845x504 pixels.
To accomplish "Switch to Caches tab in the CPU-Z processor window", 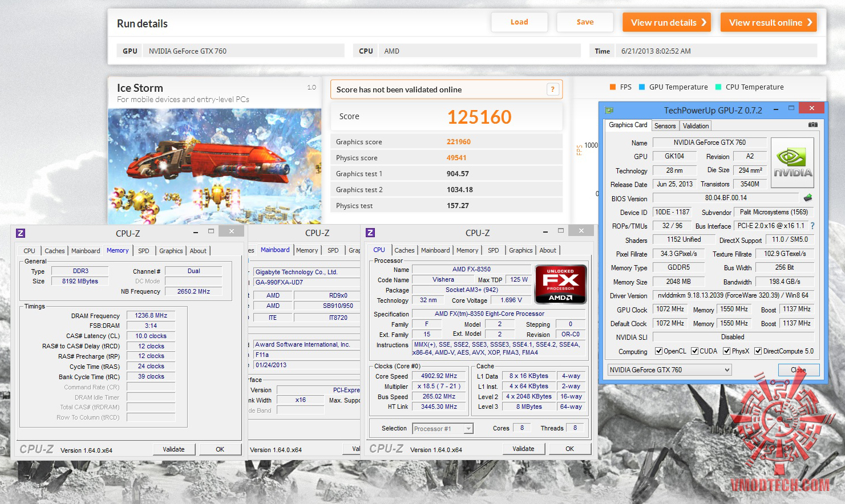I will (405, 250).
